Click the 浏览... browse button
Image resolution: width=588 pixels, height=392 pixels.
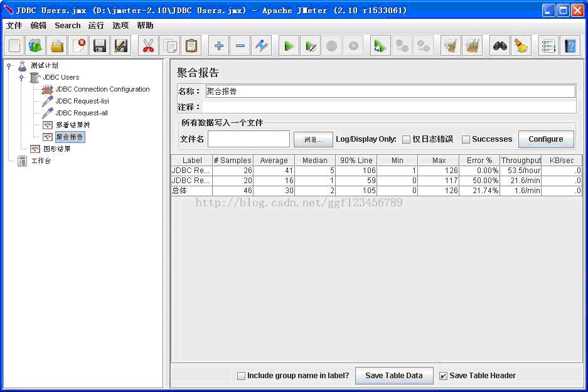pyautogui.click(x=313, y=139)
